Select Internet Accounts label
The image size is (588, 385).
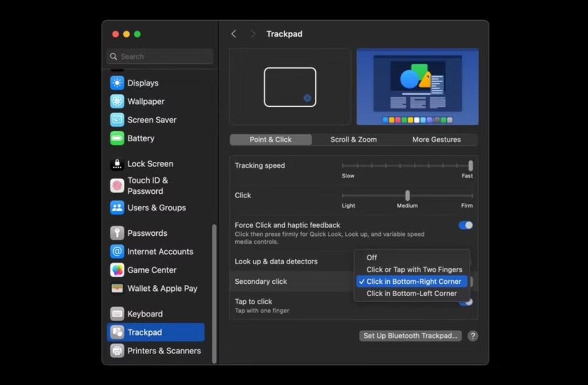click(160, 252)
